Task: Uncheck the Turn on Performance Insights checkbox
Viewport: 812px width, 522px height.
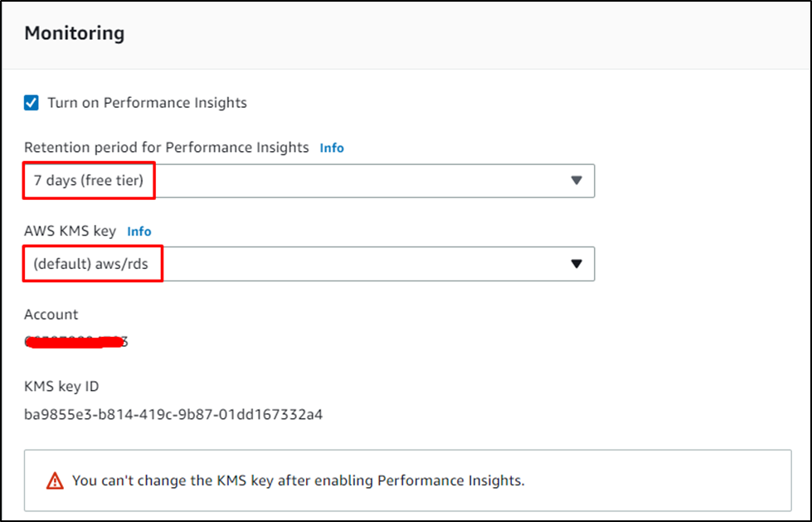Action: (31, 103)
